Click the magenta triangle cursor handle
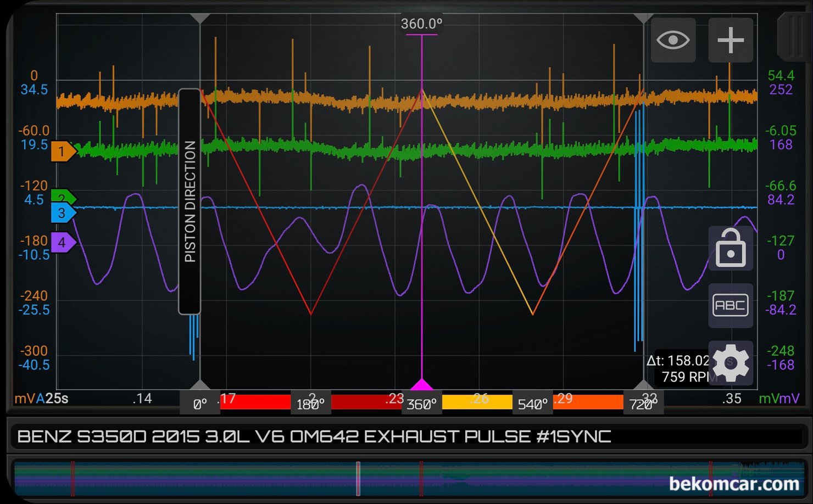Screen dimensions: 813x504 click(421, 384)
